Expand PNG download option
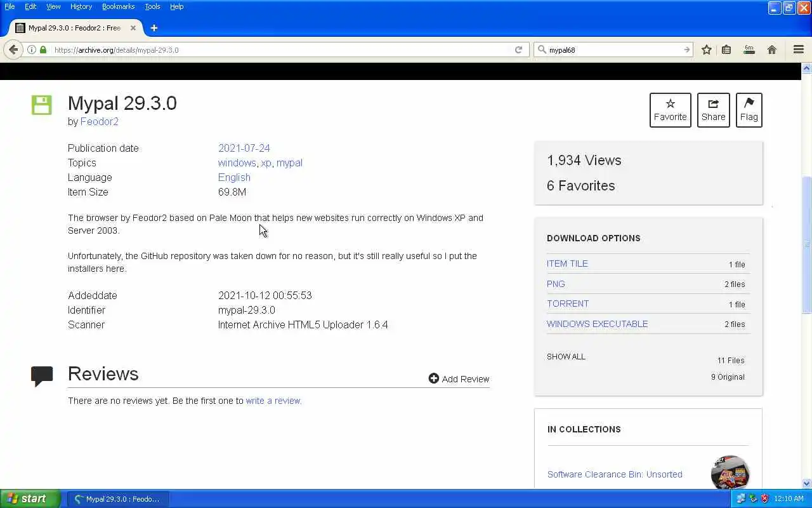The width and height of the screenshot is (812, 508). tap(556, 284)
